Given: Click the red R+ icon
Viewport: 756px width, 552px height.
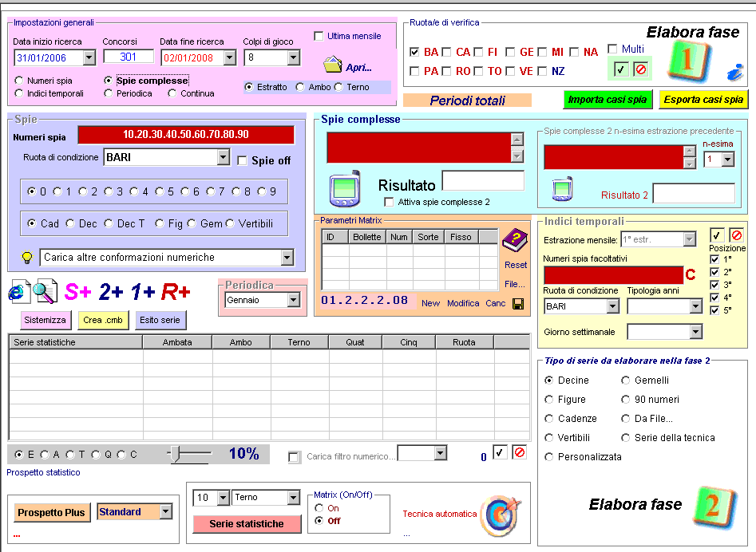Looking at the screenshot, I should pos(176,292).
